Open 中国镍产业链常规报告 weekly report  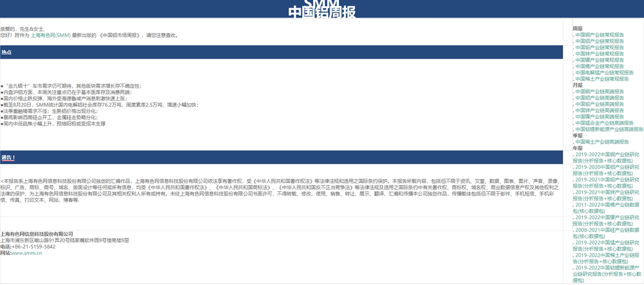pos(599,60)
